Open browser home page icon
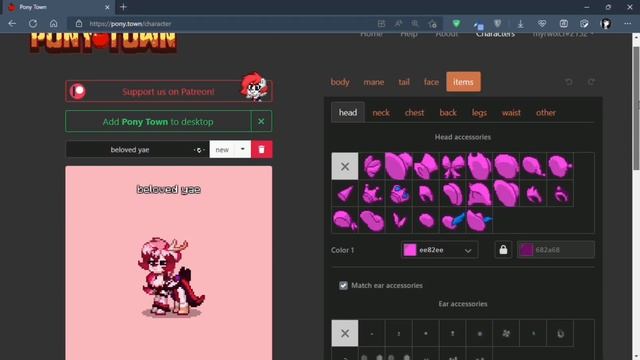The width and height of the screenshot is (640, 360). (x=53, y=24)
